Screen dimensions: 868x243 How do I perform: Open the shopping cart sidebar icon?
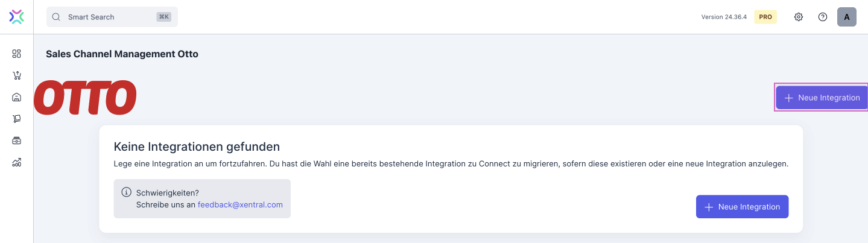17,75
